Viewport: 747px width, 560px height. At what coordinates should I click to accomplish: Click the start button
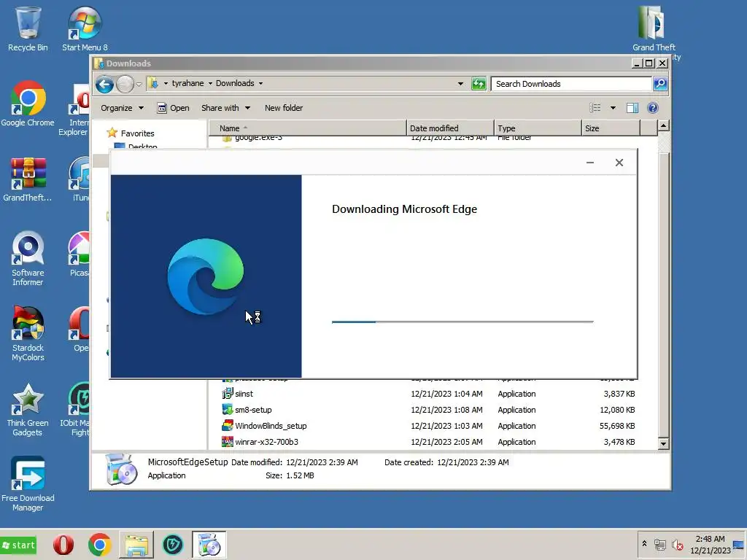click(18, 545)
